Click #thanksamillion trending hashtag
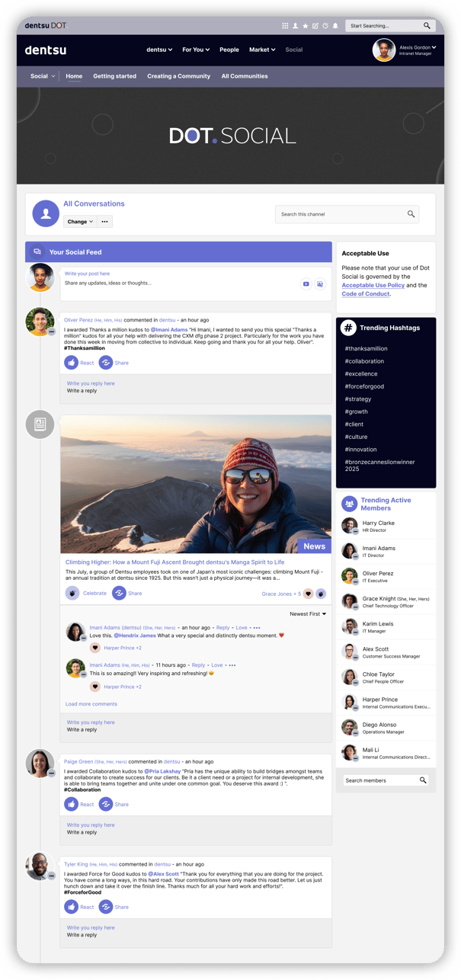Image resolution: width=461 pixels, height=980 pixels. click(x=367, y=348)
